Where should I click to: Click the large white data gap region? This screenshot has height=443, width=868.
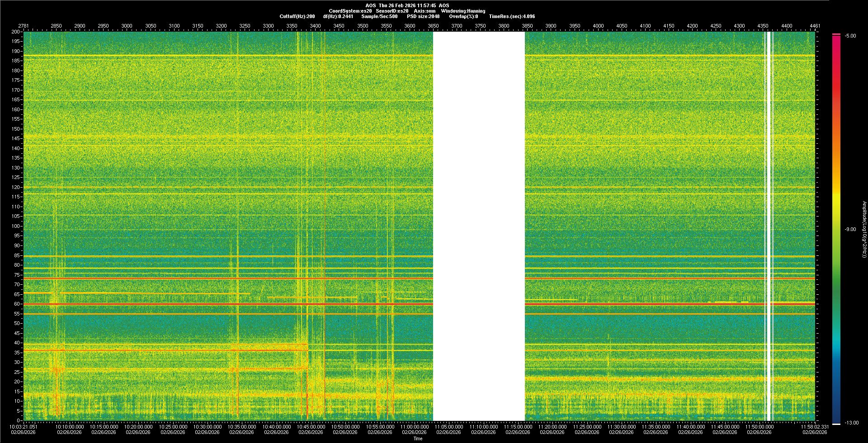tap(479, 226)
